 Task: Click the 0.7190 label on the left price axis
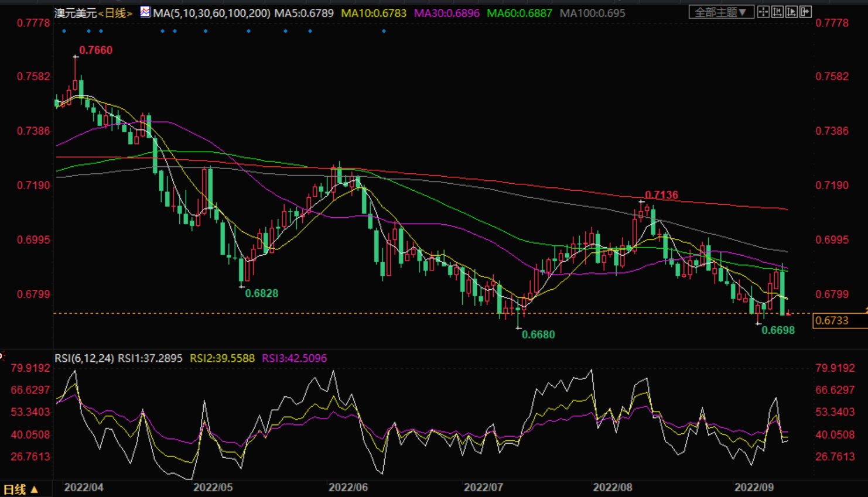(33, 186)
